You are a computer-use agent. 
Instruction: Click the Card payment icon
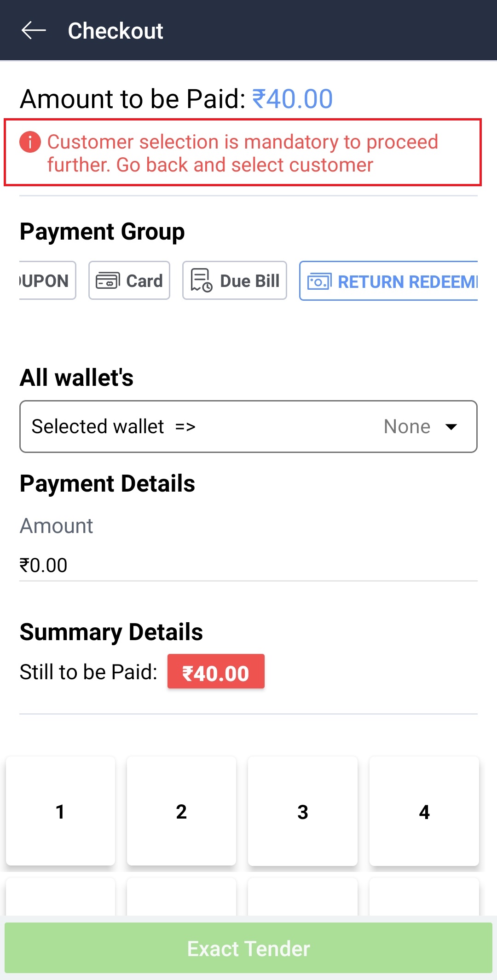coord(107,281)
